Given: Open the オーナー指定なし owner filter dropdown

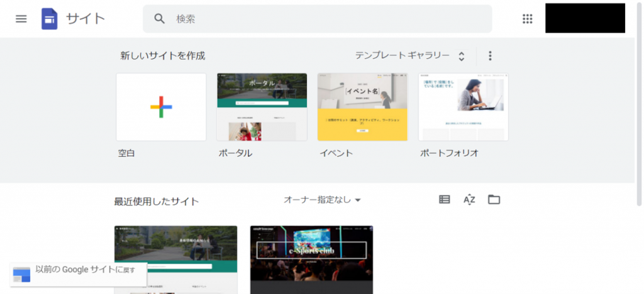Looking at the screenshot, I should pyautogui.click(x=322, y=200).
